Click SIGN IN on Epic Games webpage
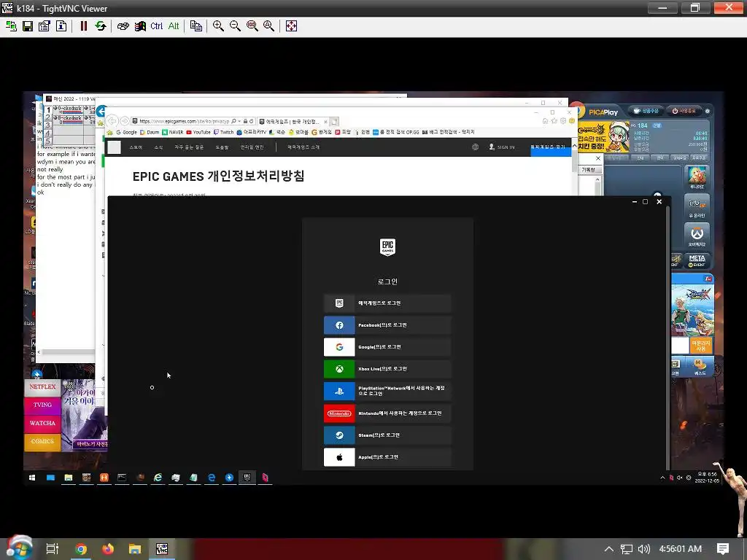Viewport: 747px width, 560px height. [x=502, y=147]
